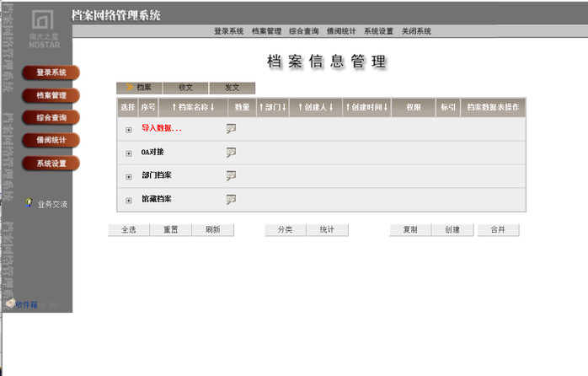Click the 部门档案 archive name
The height and width of the screenshot is (376, 588).
pos(157,175)
